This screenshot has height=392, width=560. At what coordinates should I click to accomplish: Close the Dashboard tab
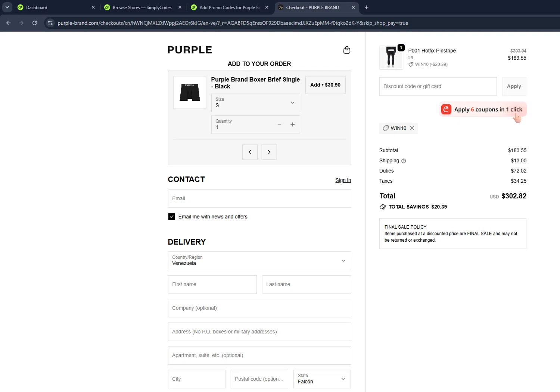93,7
